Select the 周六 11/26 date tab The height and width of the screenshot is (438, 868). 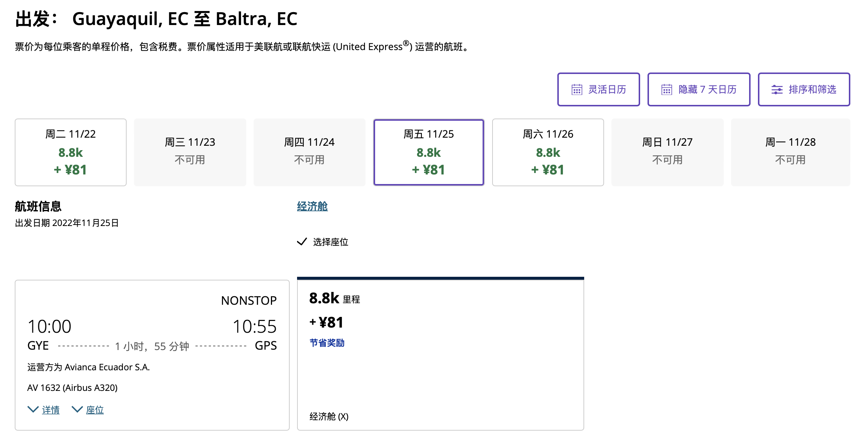[x=548, y=152]
